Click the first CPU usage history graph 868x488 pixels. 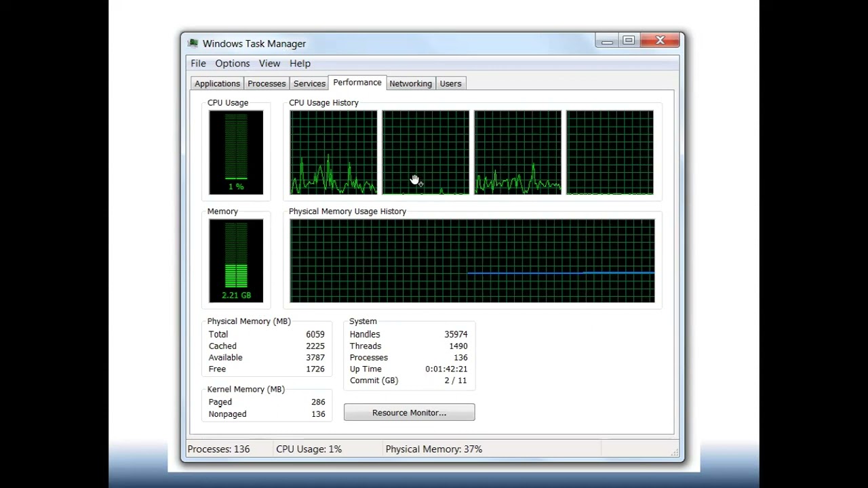click(x=334, y=152)
